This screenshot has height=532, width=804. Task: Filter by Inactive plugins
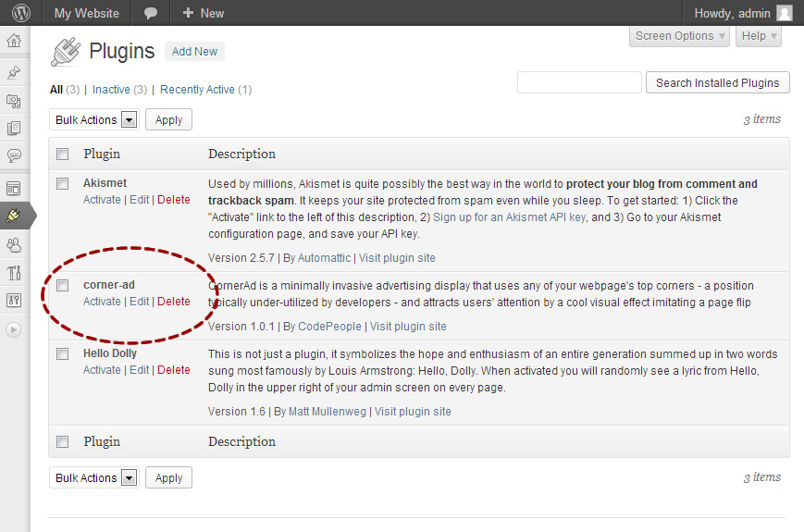click(x=111, y=90)
